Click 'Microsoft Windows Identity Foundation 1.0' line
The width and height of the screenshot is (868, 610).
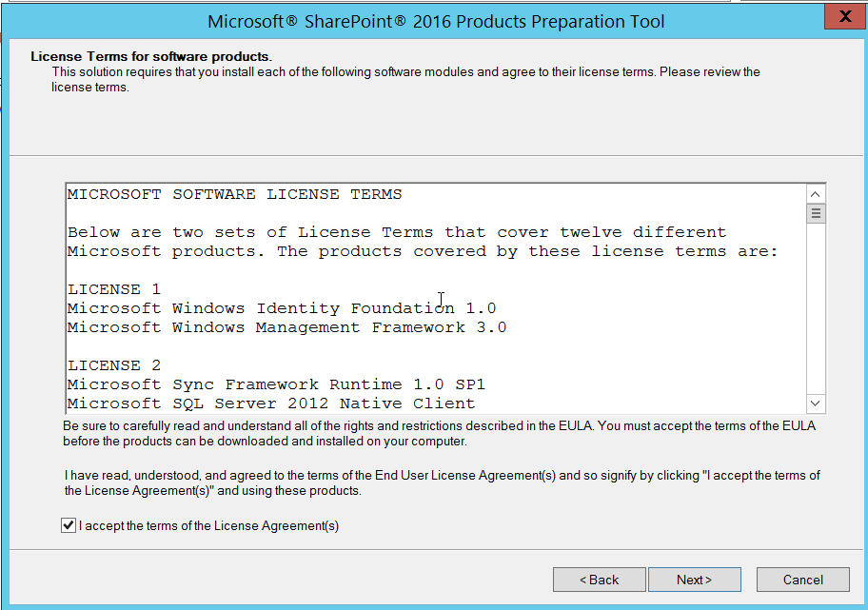(x=282, y=307)
